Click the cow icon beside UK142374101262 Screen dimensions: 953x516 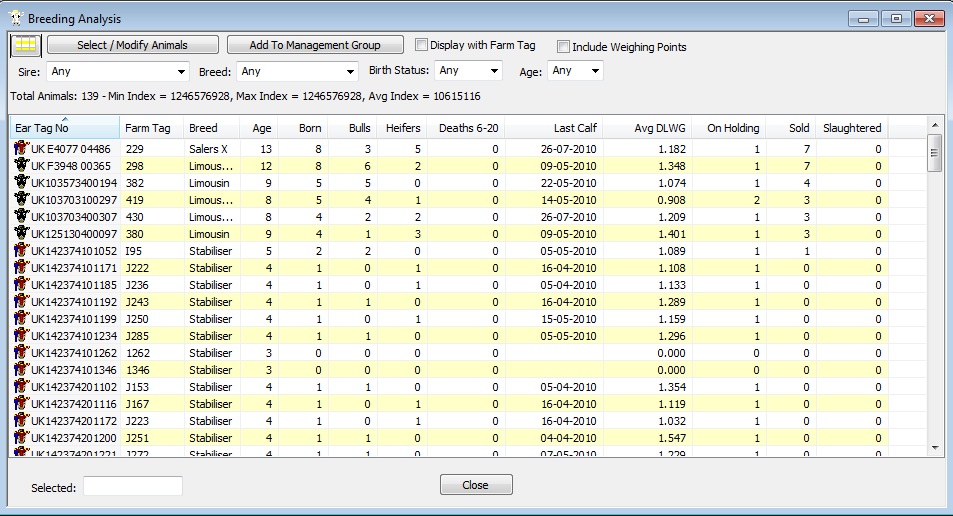point(22,353)
